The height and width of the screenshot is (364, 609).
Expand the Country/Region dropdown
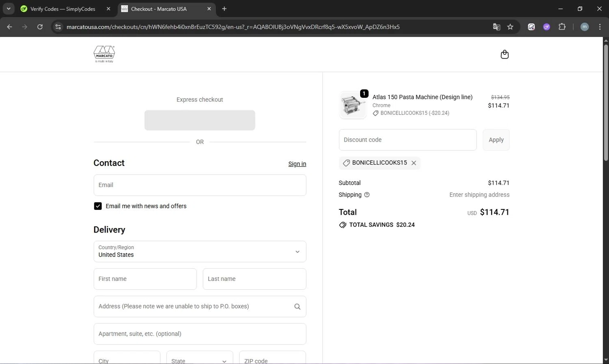pyautogui.click(x=200, y=252)
